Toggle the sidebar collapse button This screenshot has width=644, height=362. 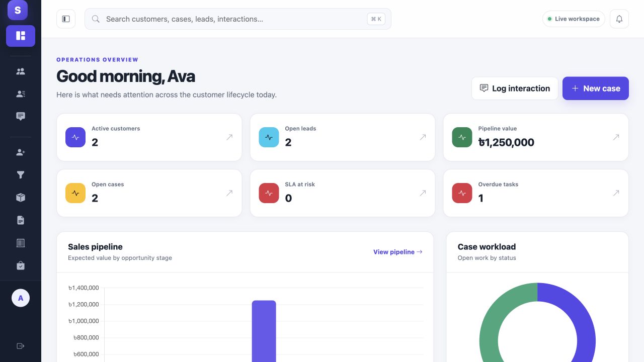coord(66,19)
